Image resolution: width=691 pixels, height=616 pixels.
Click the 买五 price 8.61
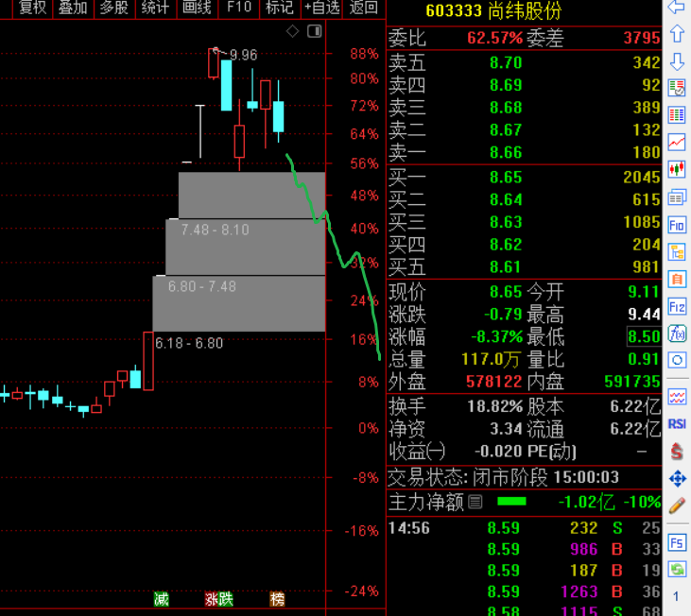[x=506, y=266]
